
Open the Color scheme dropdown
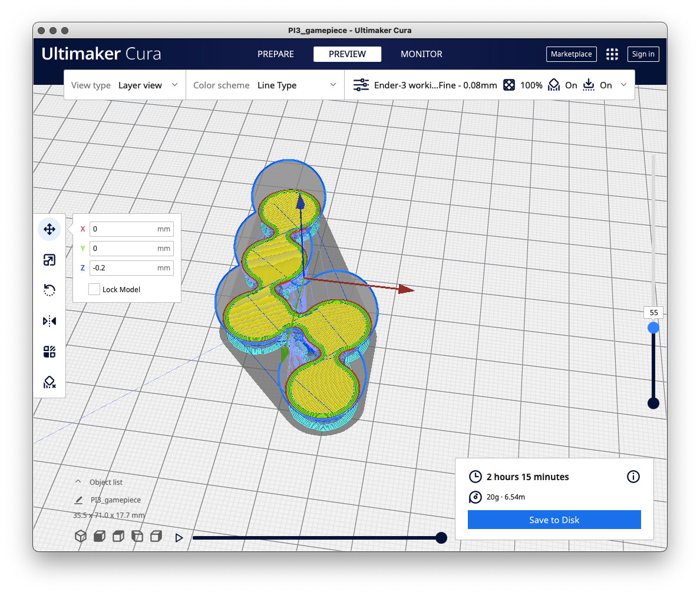tap(265, 85)
